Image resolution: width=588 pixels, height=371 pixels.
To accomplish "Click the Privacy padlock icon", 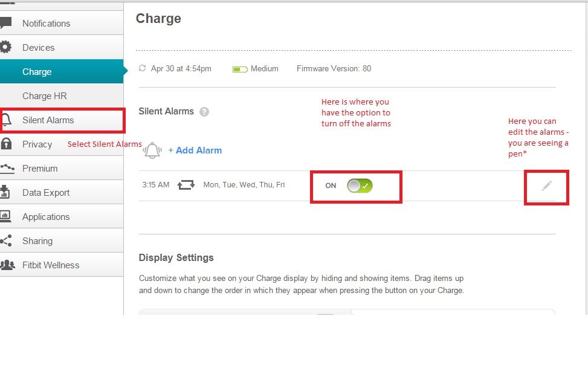I will [5, 143].
